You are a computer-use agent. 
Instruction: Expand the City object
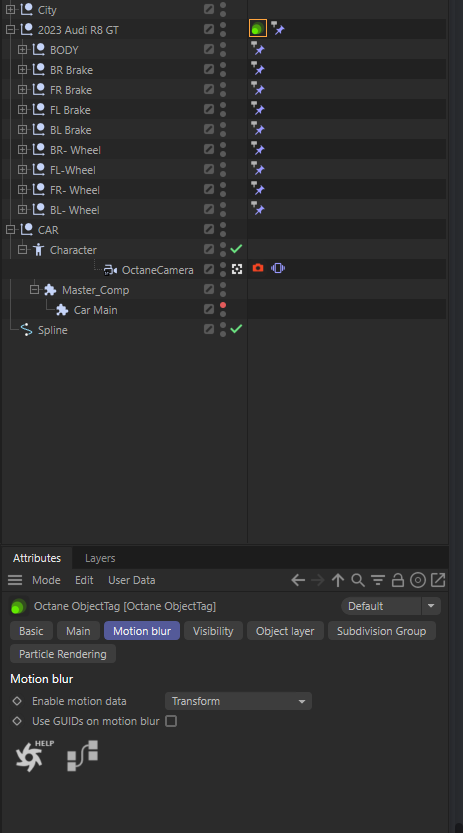point(10,10)
